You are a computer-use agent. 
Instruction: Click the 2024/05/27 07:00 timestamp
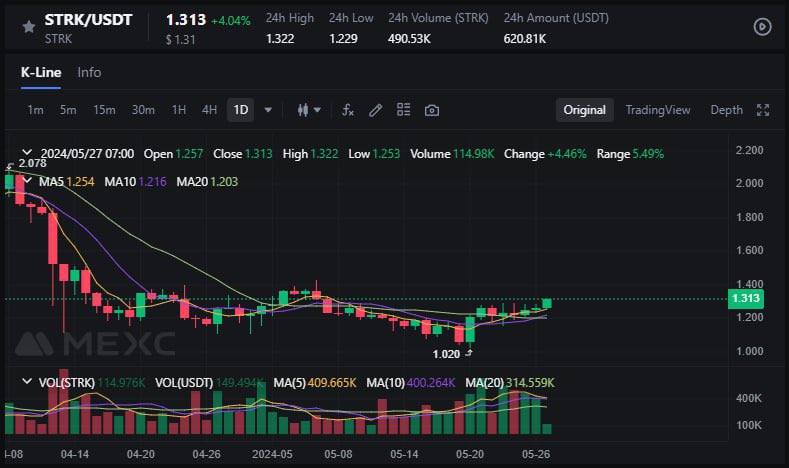(88, 153)
